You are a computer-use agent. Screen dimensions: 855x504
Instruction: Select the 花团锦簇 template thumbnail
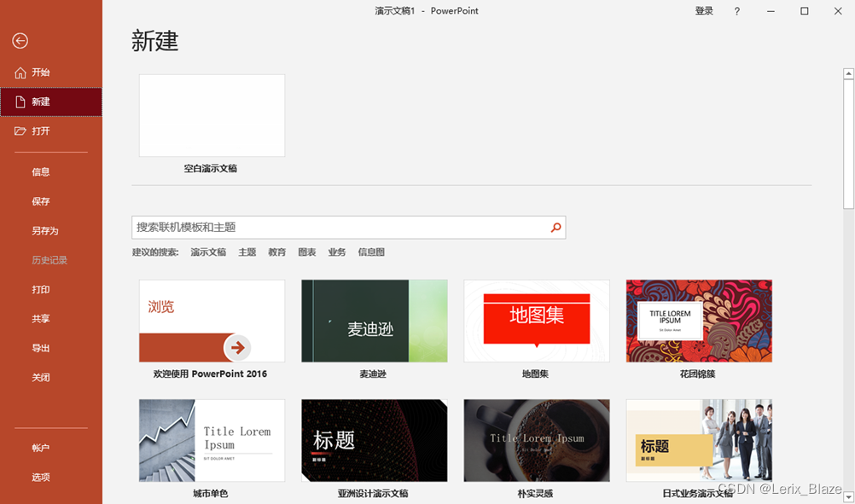click(x=699, y=321)
